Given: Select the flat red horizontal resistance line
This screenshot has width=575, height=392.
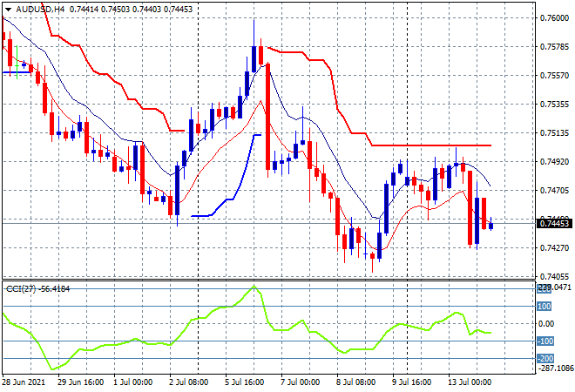Looking at the screenshot, I should coord(427,145).
